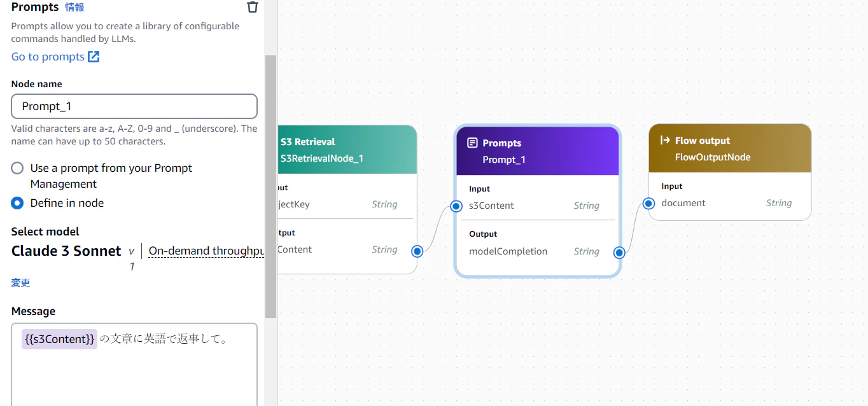This screenshot has width=868, height=406.
Task: Click the external link icon beside Go to prompts
Action: (94, 57)
